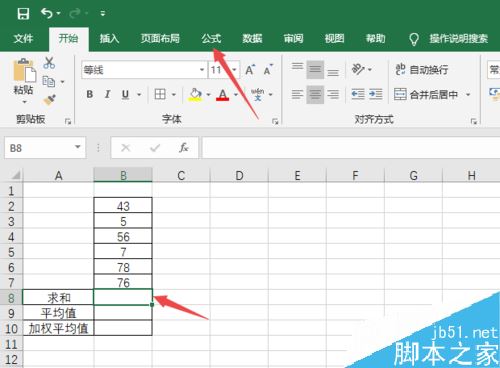
Task: Save the workbook using the floppy disk icon
Action: pos(23,13)
